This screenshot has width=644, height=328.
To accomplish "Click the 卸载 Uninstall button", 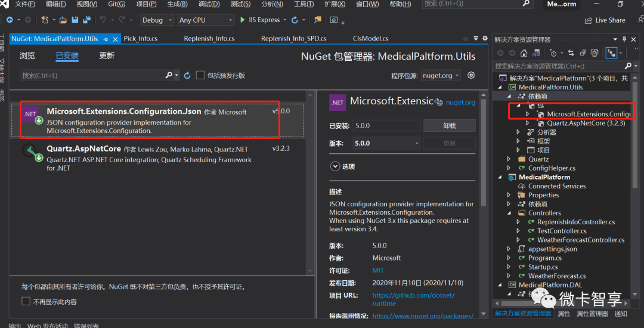I will pyautogui.click(x=450, y=126).
